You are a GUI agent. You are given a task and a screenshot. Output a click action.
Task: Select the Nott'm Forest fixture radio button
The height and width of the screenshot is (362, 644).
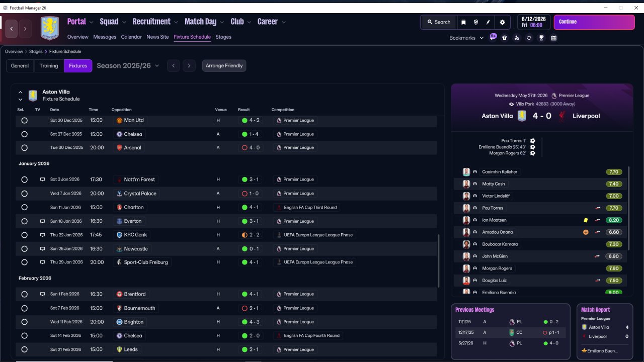click(x=24, y=179)
